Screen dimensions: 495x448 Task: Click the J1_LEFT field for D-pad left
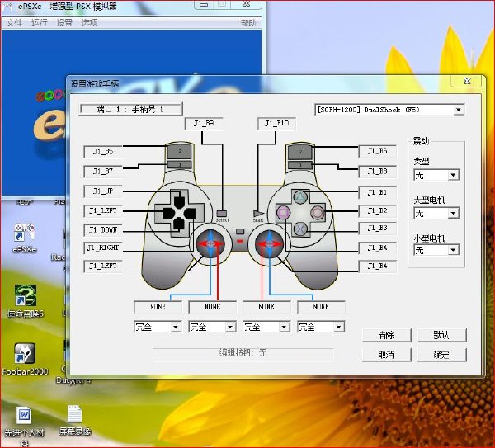pos(103,210)
